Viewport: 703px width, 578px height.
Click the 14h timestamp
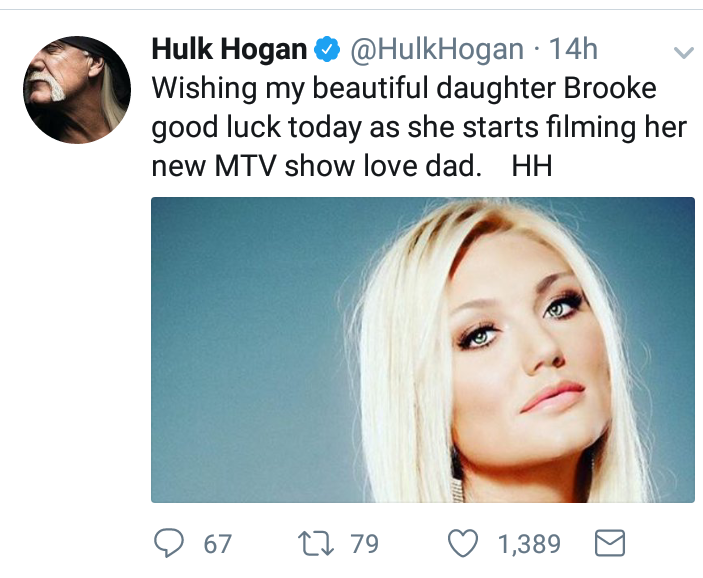tap(573, 49)
